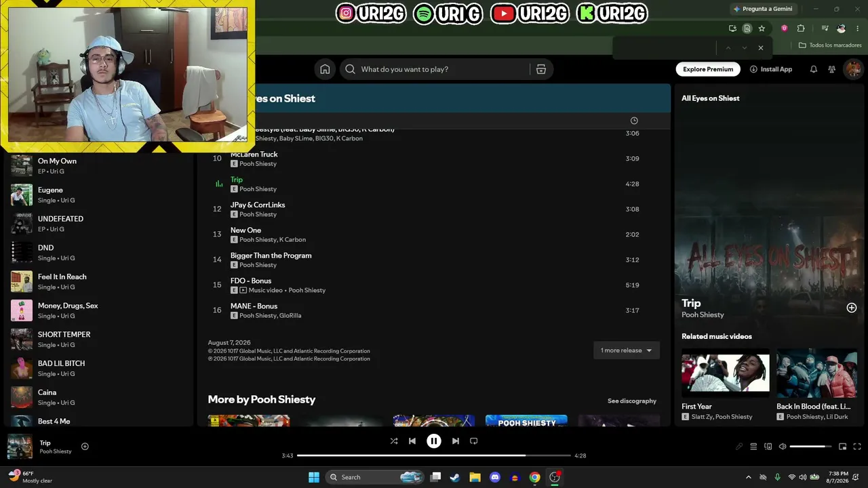Open the lyrics microphone icon

click(x=739, y=447)
